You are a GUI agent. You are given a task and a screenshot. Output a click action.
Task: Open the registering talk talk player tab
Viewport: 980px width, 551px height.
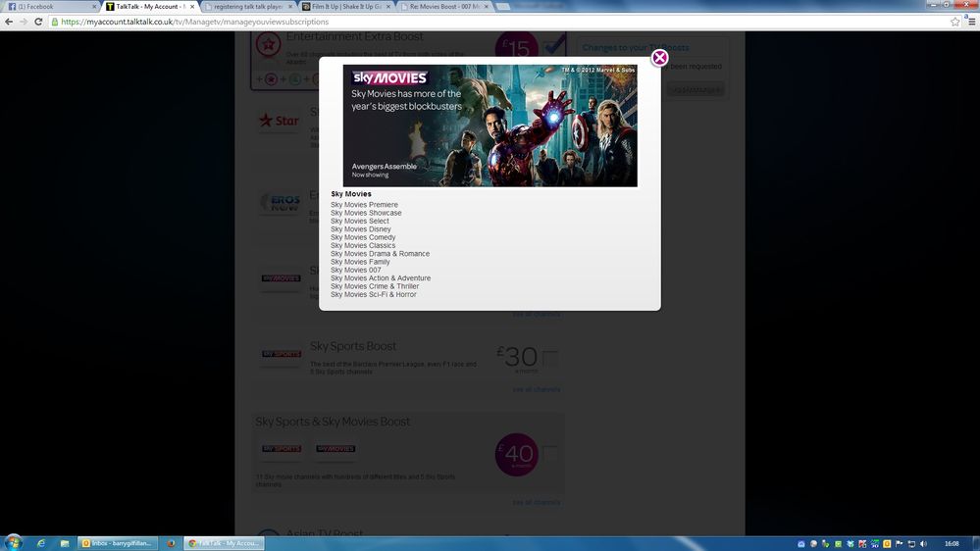245,6
